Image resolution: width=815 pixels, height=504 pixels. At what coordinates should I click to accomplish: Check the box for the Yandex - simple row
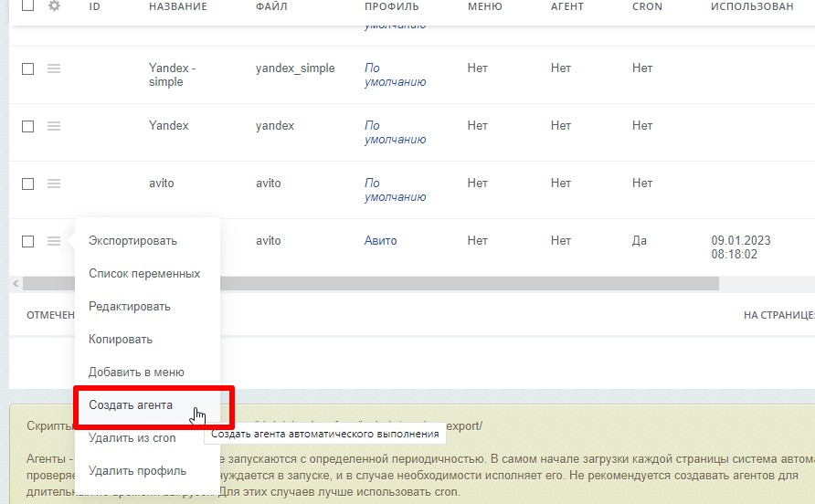click(27, 68)
